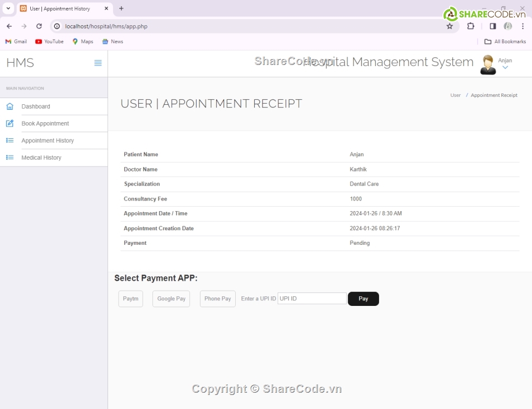The image size is (532, 409).
Task: Click the Anjan user avatar image
Action: pos(488,65)
